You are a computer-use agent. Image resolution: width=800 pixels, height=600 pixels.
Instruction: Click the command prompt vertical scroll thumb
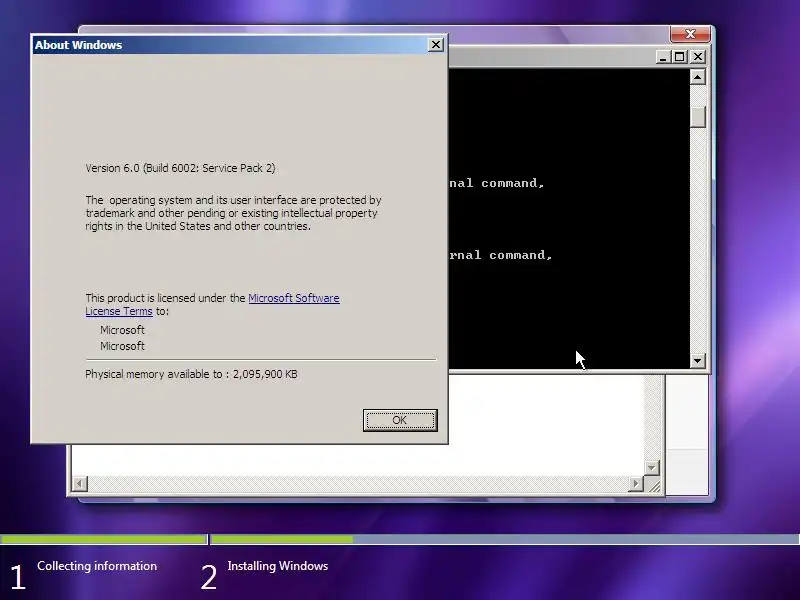click(697, 117)
